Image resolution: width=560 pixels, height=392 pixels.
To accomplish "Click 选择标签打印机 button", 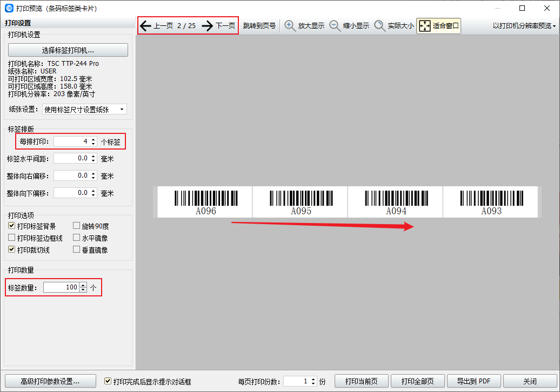I will click(x=68, y=50).
